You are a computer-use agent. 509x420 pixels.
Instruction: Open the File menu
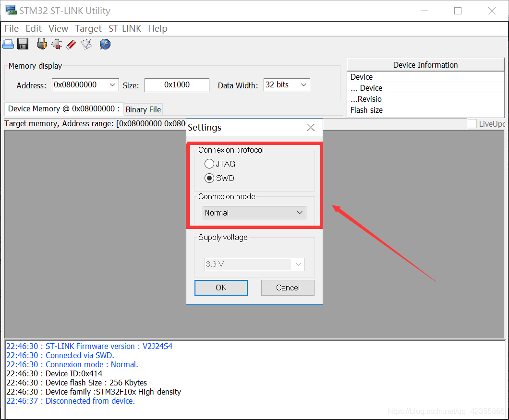click(x=12, y=29)
